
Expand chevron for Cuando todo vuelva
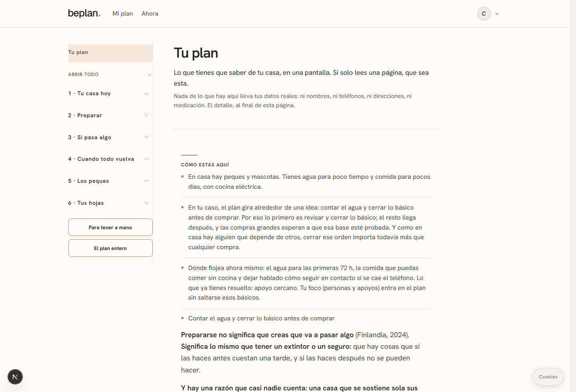coord(146,159)
